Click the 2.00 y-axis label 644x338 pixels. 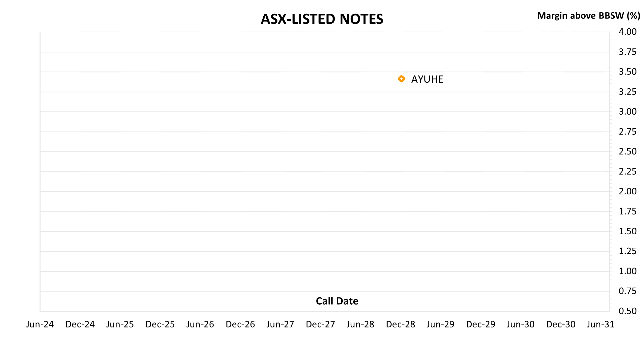point(627,191)
